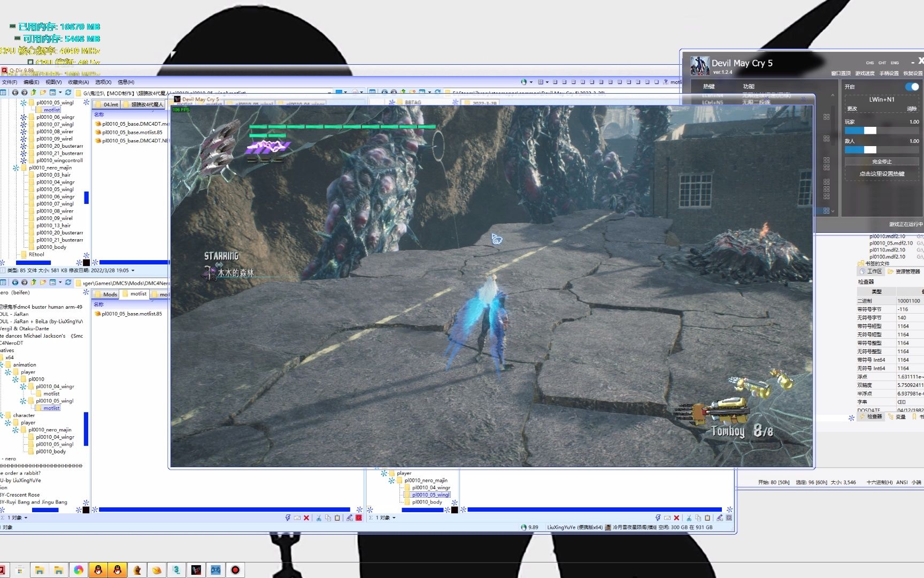Select the motlist tab in lower-left pane
The width and height of the screenshot is (924, 578).
coord(134,294)
